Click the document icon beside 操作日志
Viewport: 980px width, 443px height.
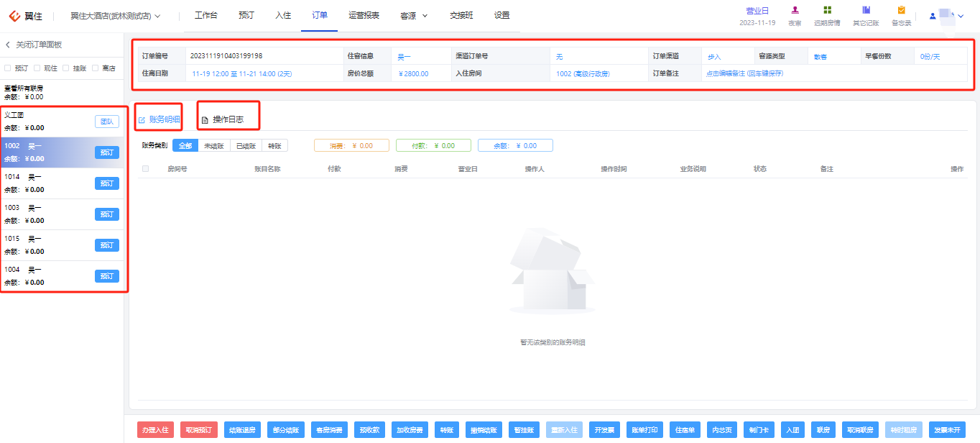click(205, 119)
